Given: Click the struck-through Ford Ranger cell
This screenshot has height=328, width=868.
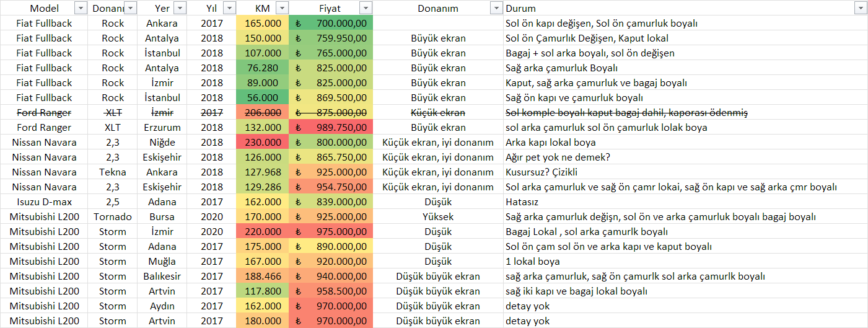Looking at the screenshot, I should 45,112.
